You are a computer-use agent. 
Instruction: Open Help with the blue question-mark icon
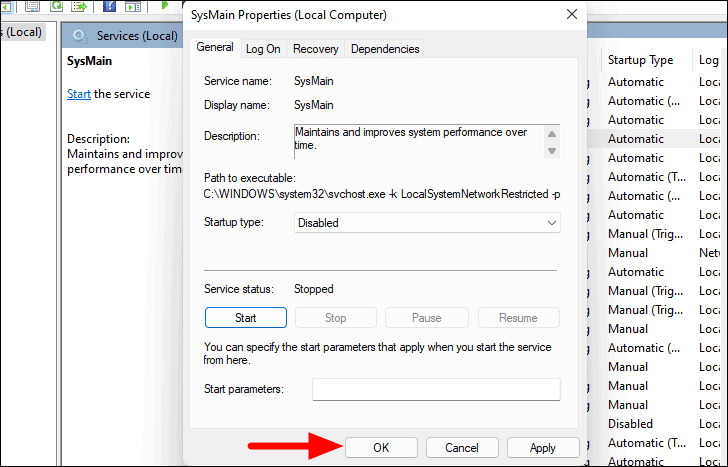[109, 6]
